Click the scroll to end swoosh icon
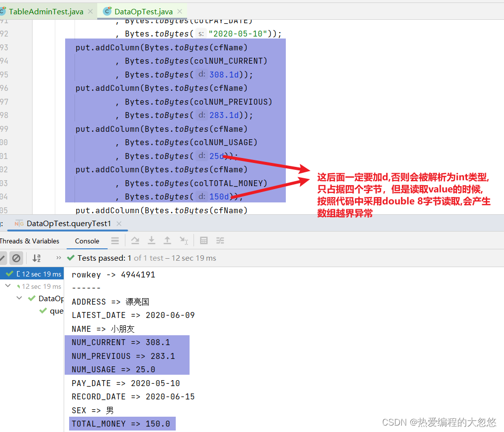Viewport: 504px width, 432px height. (x=136, y=240)
